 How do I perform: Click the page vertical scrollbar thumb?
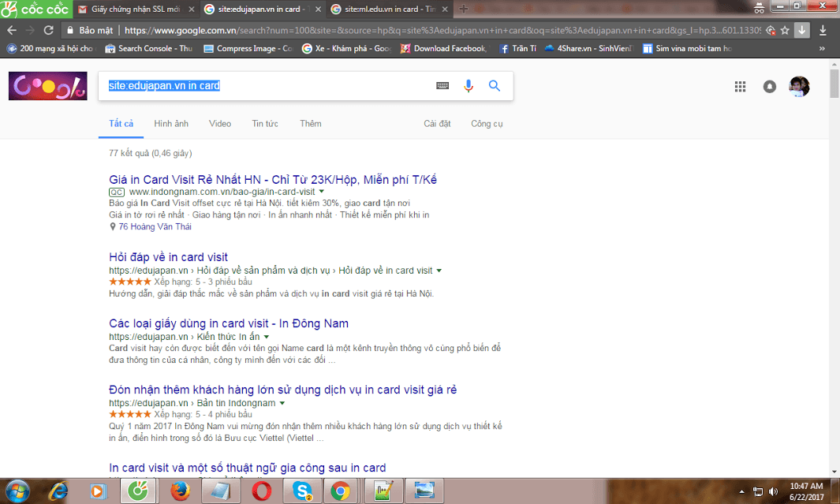(834, 83)
